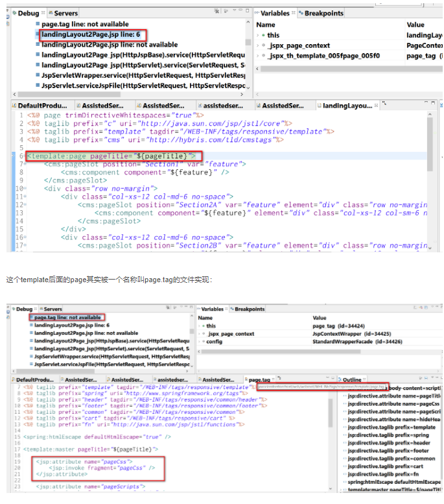
Task: Expand config variable row
Action: click(200, 342)
